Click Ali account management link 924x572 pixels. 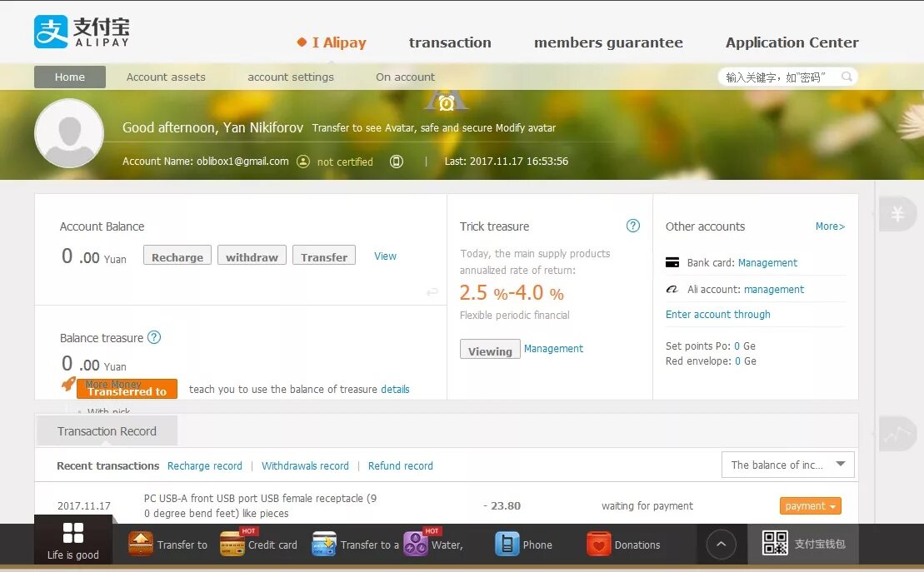click(x=774, y=289)
